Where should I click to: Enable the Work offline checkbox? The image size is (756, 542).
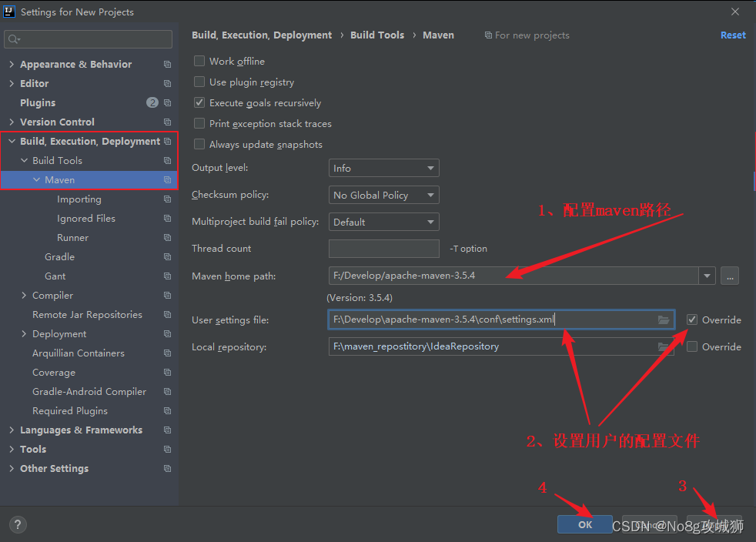199,62
